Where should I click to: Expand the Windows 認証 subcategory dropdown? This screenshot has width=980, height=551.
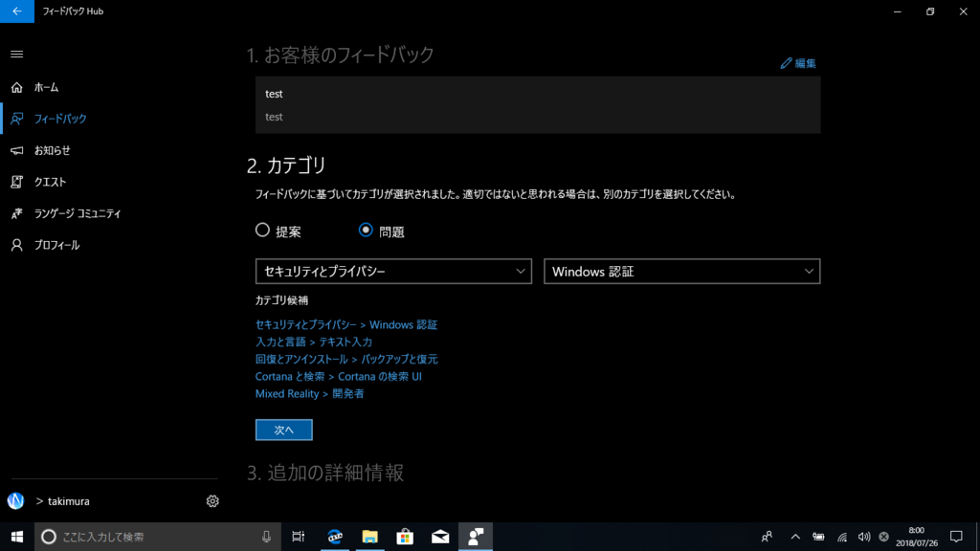(681, 271)
